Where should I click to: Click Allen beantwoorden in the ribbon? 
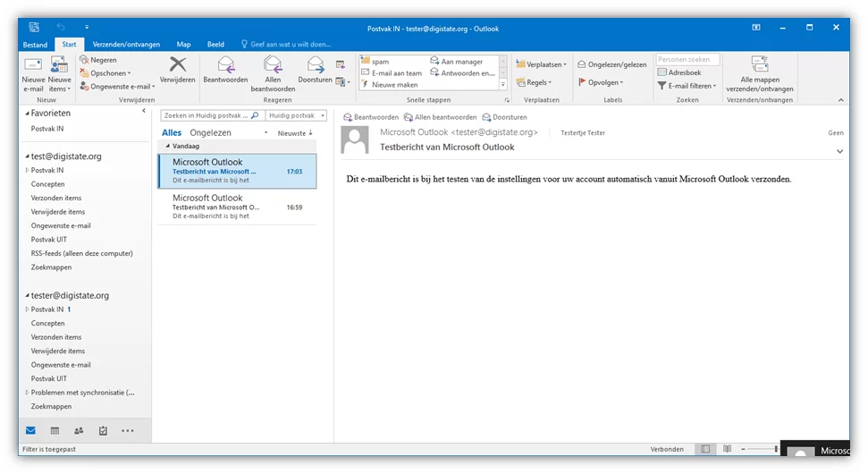[273, 74]
